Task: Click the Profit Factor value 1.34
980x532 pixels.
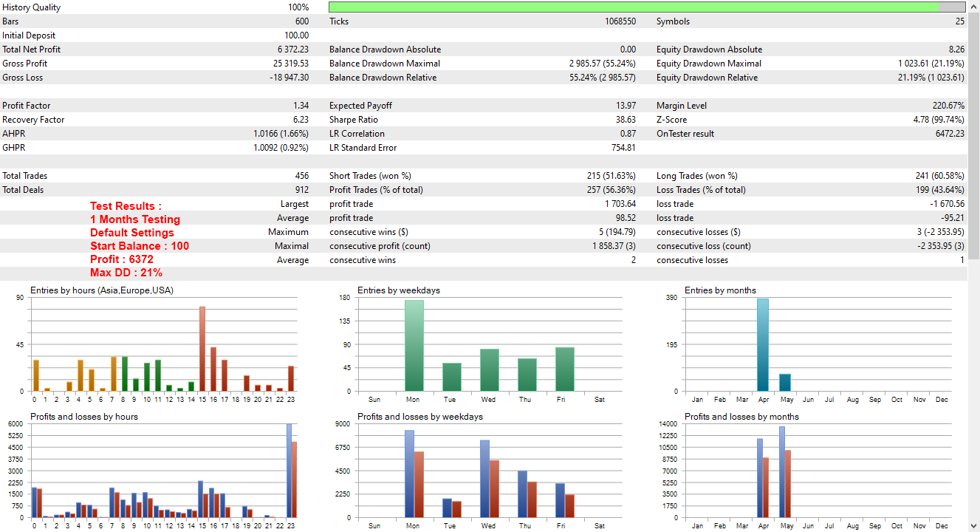Action: click(x=301, y=106)
